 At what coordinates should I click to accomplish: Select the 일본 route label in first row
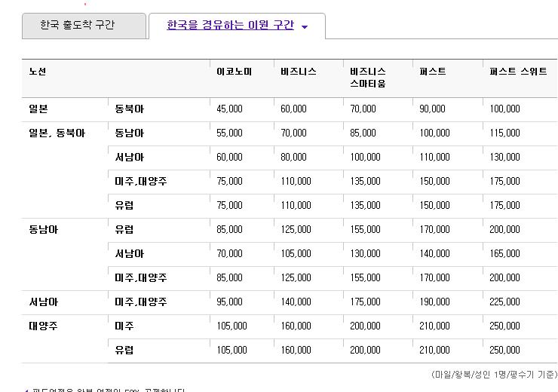(38, 109)
